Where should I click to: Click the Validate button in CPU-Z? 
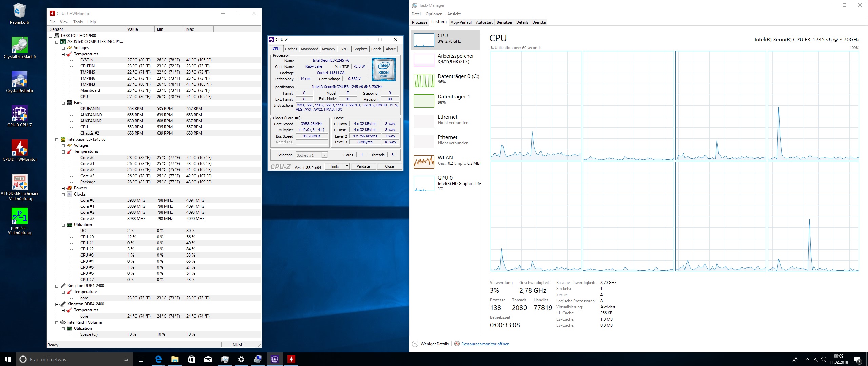(363, 166)
